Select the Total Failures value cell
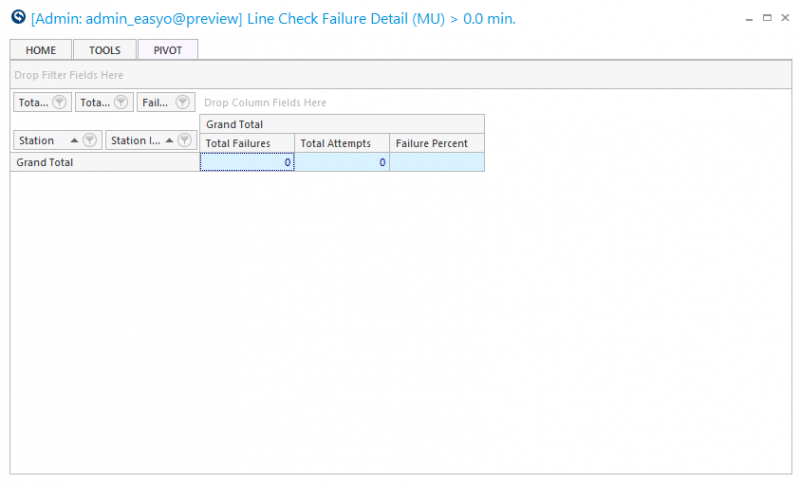The width and height of the screenshot is (800, 484). pyautogui.click(x=247, y=162)
